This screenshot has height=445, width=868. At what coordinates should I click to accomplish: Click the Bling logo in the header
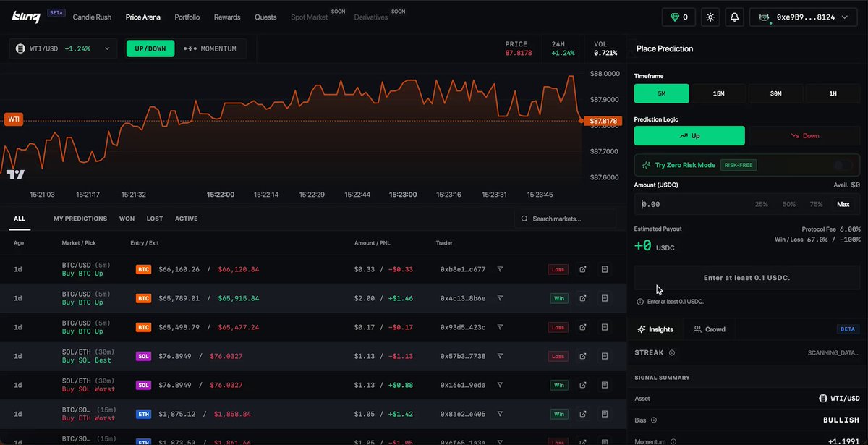(26, 16)
